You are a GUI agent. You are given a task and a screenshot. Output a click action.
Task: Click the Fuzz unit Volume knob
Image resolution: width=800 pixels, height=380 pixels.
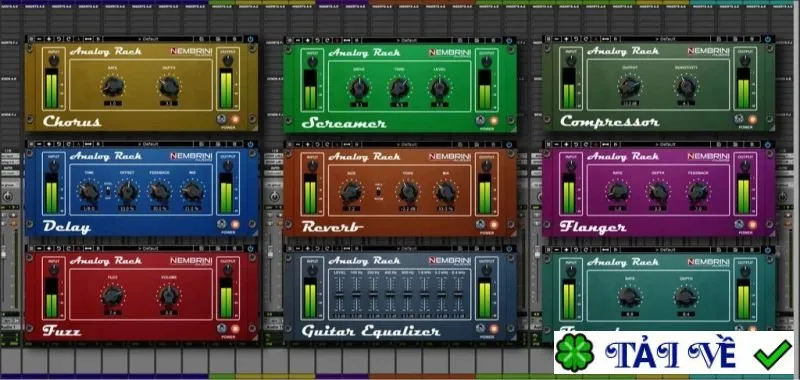tap(169, 295)
